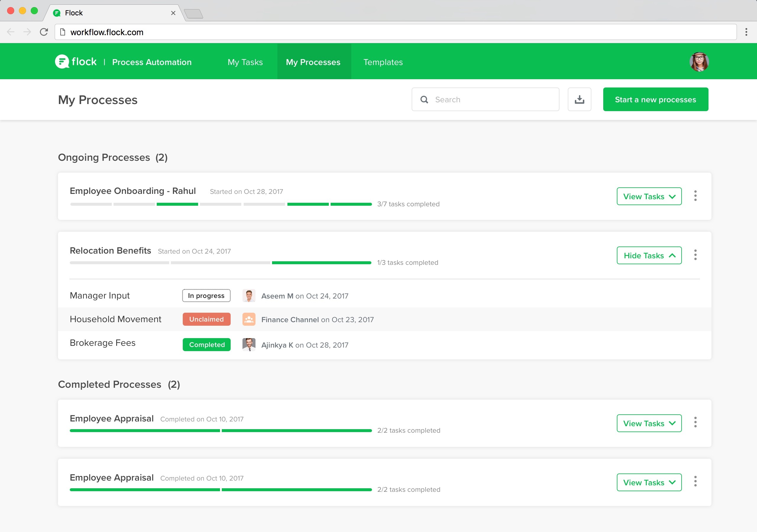Reload the page with browser refresh icon

click(44, 32)
